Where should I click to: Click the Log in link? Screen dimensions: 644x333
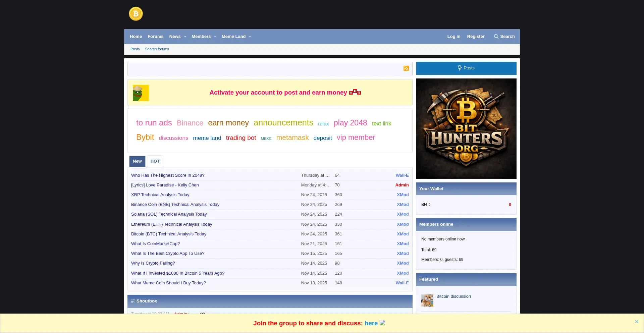coord(453,36)
